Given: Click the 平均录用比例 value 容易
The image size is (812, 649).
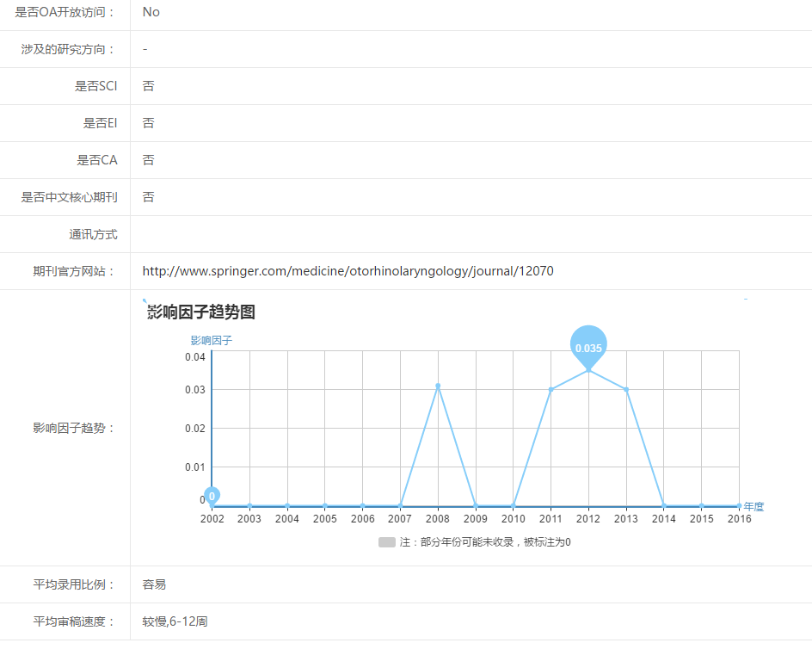Looking at the screenshot, I should (x=154, y=584).
